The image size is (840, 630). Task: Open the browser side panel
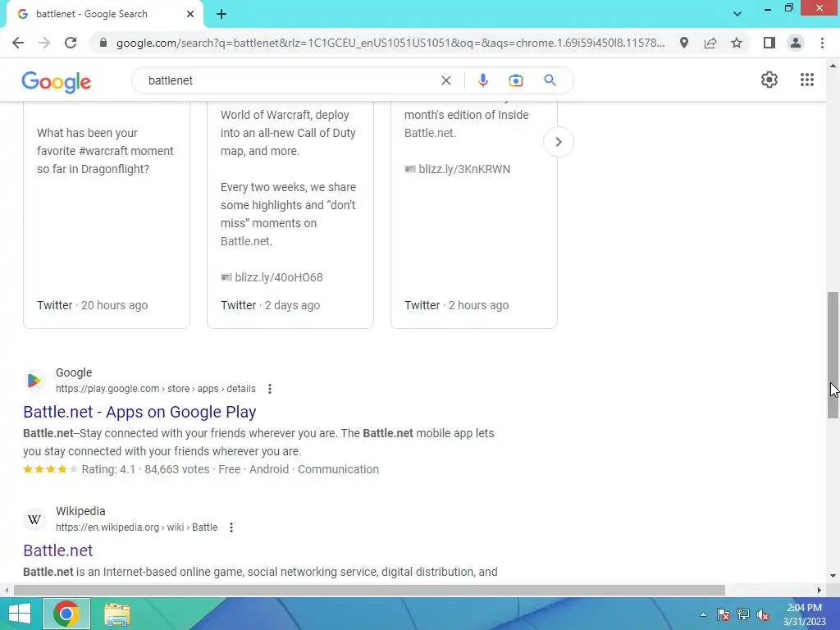pos(769,43)
